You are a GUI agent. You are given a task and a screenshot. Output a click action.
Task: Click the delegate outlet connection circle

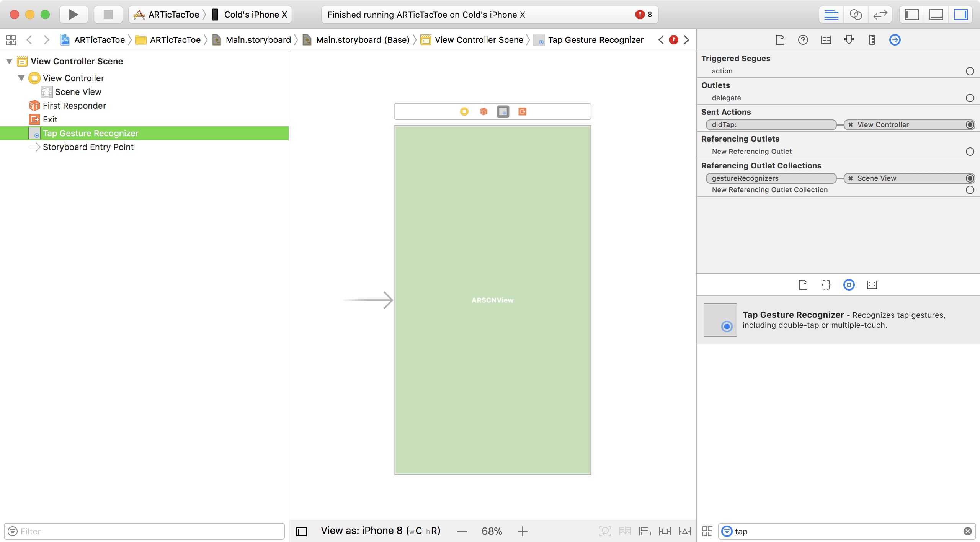point(970,98)
